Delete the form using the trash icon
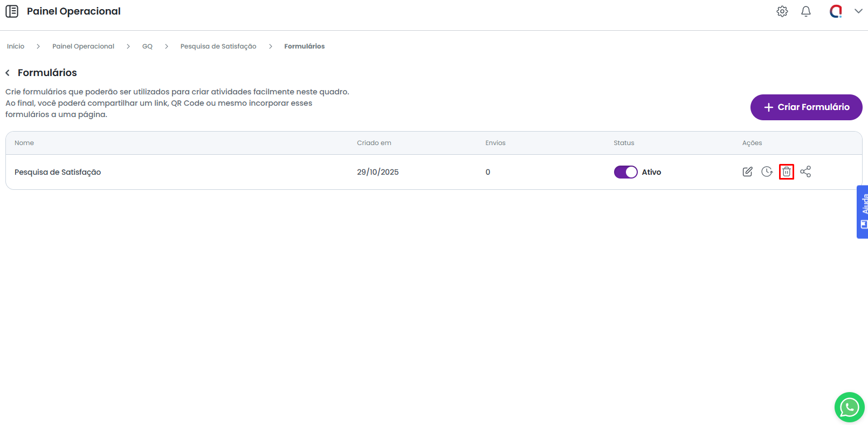This screenshot has height=425, width=868. (787, 172)
